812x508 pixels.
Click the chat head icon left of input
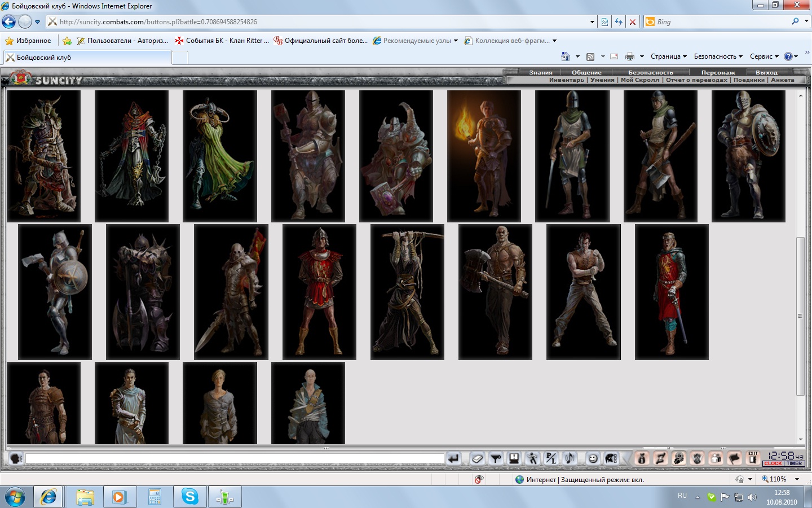[16, 458]
